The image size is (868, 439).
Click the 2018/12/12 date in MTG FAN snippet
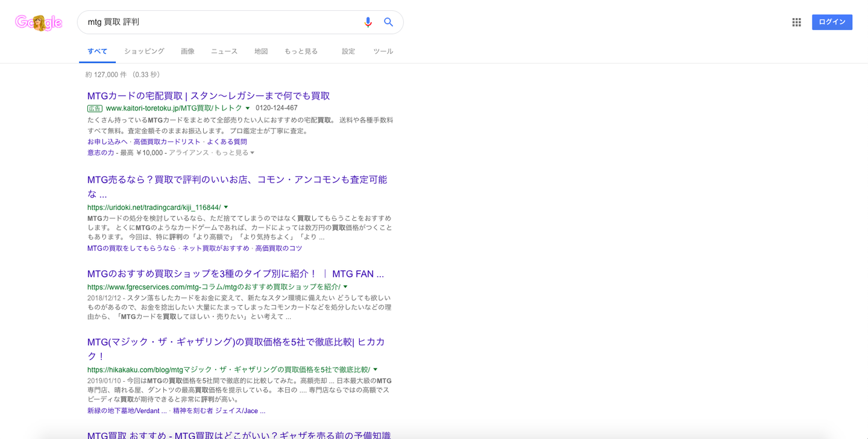pos(104,298)
